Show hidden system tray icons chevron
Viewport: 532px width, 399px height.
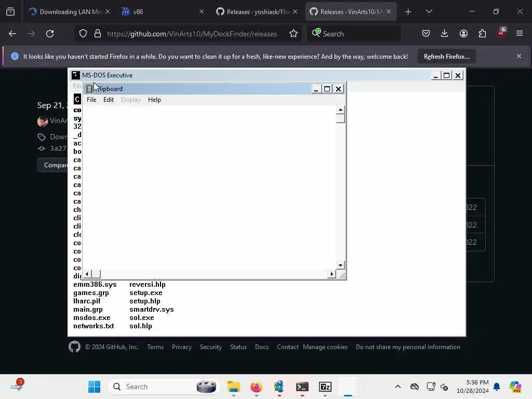(398, 387)
